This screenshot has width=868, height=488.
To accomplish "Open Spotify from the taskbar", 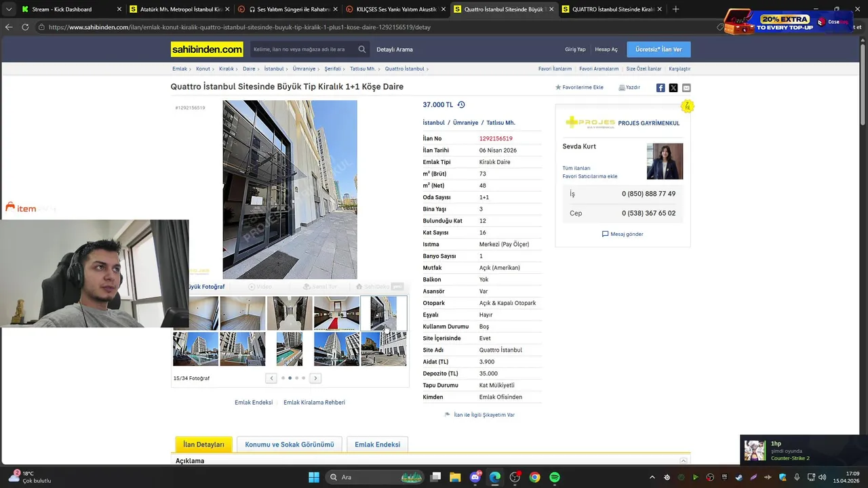I will pos(555,477).
